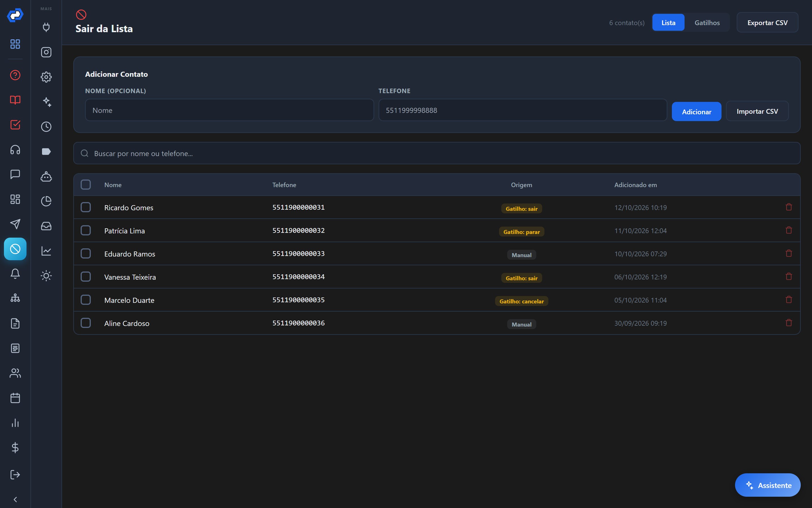Screen dimensions: 812x508
Task: Open the robot bot icon
Action: pyautogui.click(x=46, y=176)
